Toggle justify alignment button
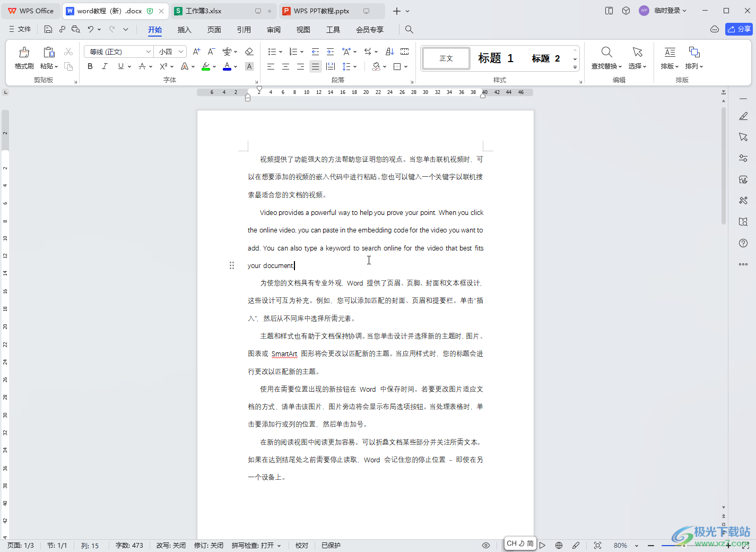Viewport: 756px width, 552px height. (315, 66)
